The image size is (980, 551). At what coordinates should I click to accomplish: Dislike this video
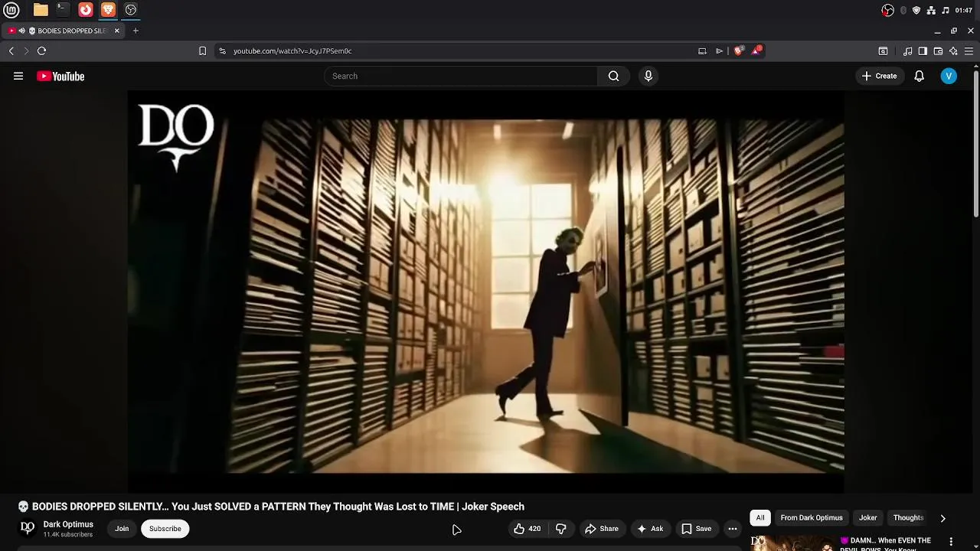561,529
